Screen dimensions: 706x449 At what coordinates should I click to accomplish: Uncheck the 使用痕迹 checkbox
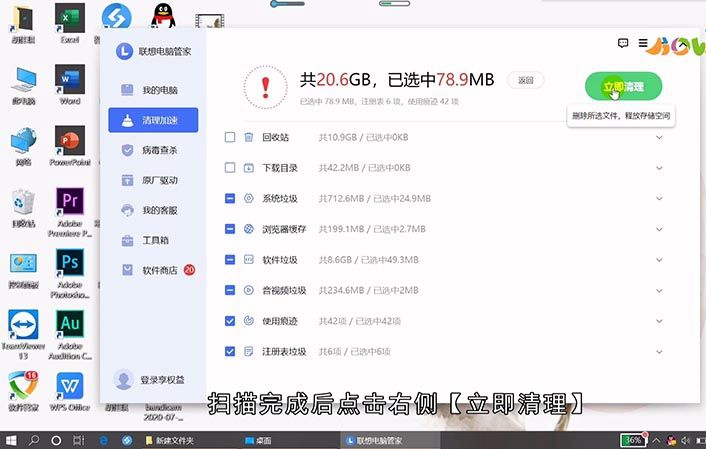(x=230, y=321)
